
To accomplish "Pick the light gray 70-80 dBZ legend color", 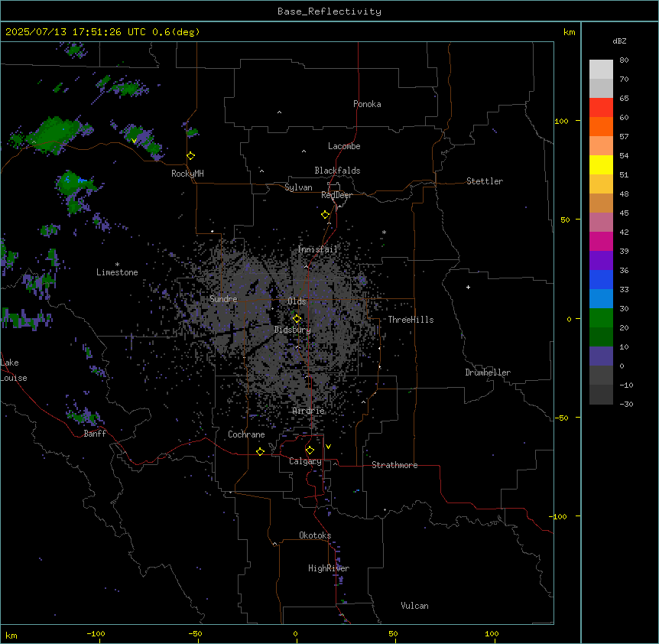I will point(601,70).
